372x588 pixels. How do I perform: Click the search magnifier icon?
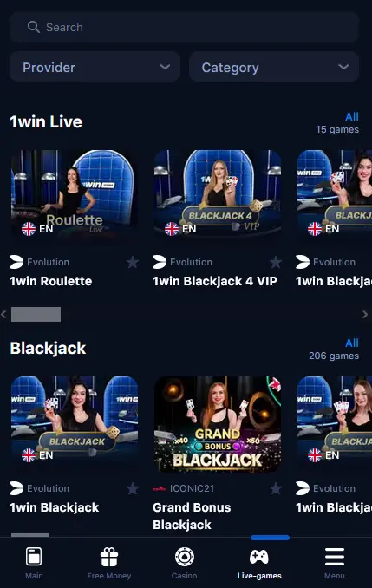[33, 27]
